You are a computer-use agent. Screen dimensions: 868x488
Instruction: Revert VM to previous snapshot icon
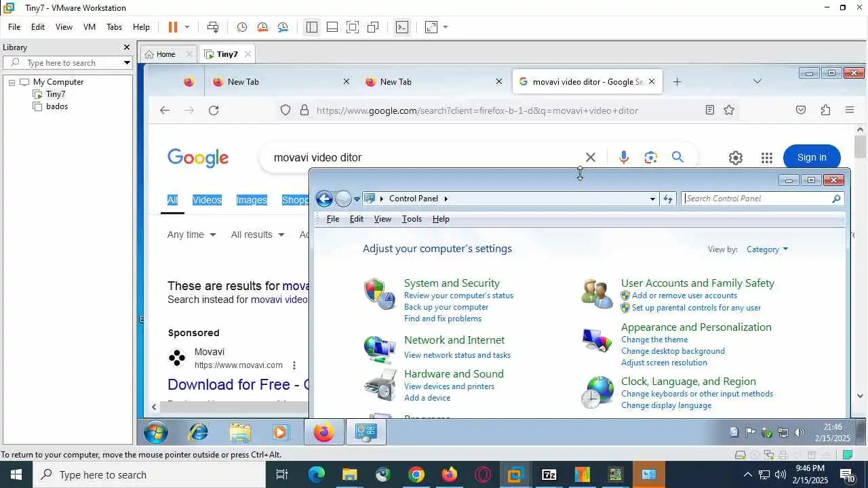point(262,27)
